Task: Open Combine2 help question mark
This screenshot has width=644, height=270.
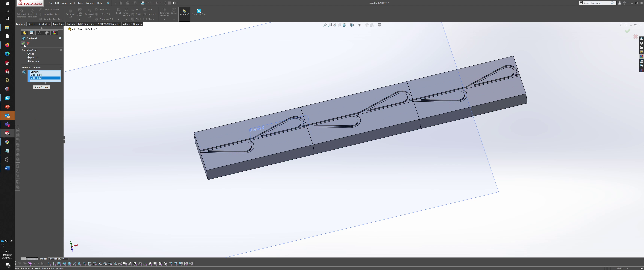Action: [60, 38]
